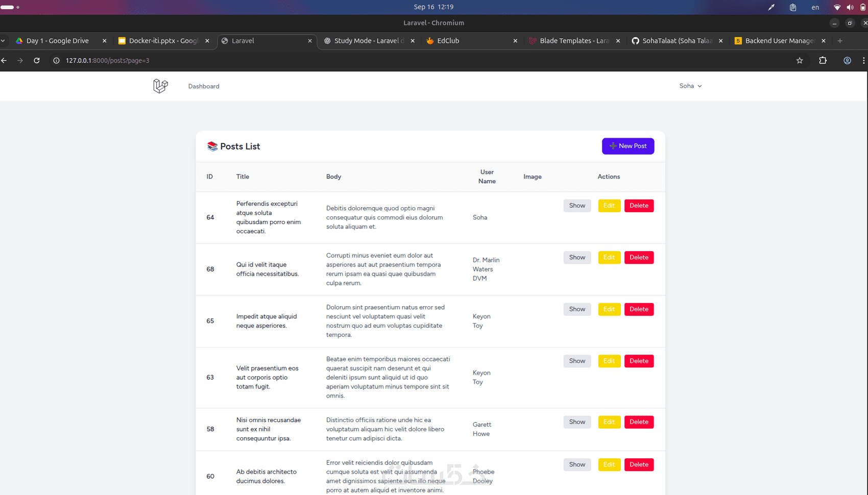Open the browser extensions icon

tap(823, 61)
